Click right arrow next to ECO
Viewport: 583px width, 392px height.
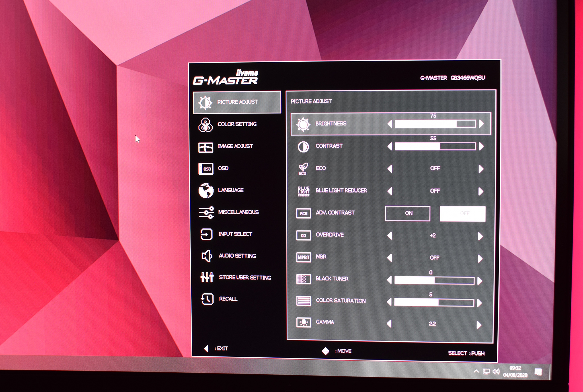[x=481, y=169]
